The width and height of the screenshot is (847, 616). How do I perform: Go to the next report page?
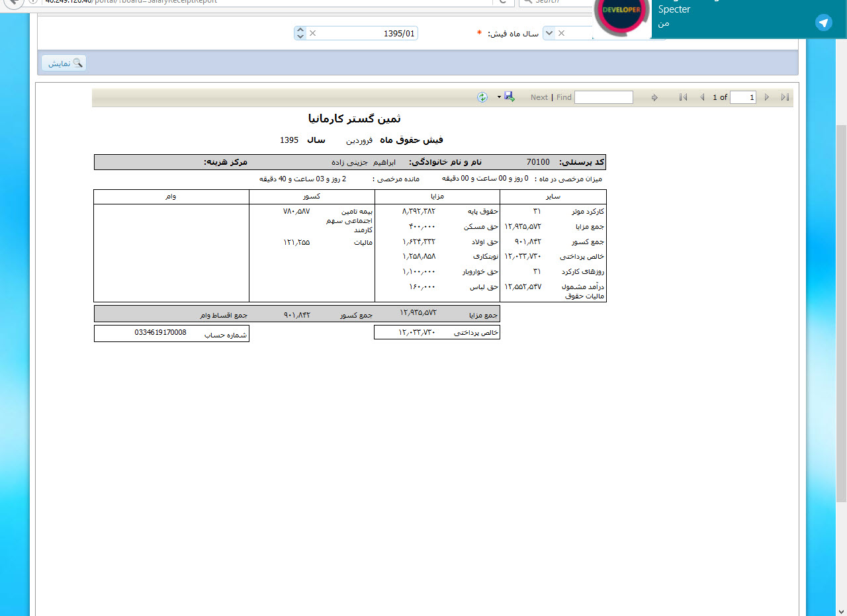(767, 97)
